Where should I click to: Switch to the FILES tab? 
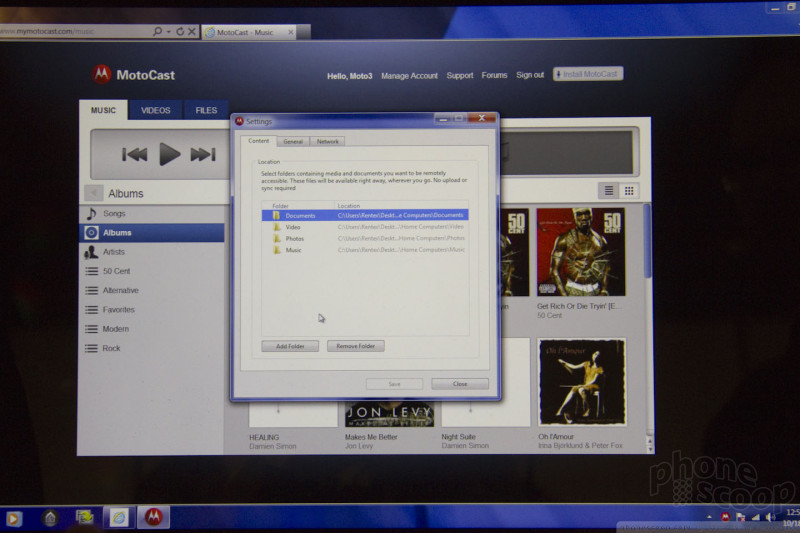(x=206, y=110)
